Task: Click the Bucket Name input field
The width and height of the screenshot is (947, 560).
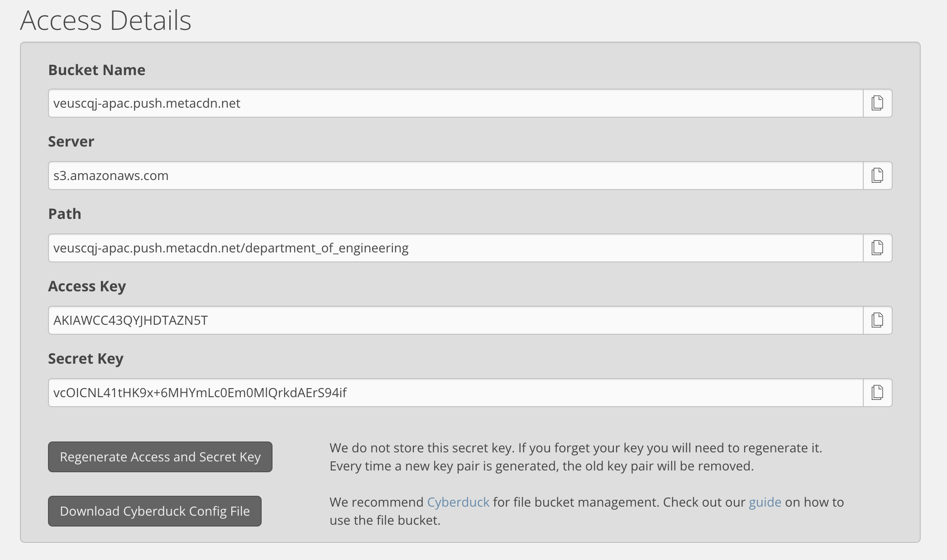Action: [x=456, y=103]
